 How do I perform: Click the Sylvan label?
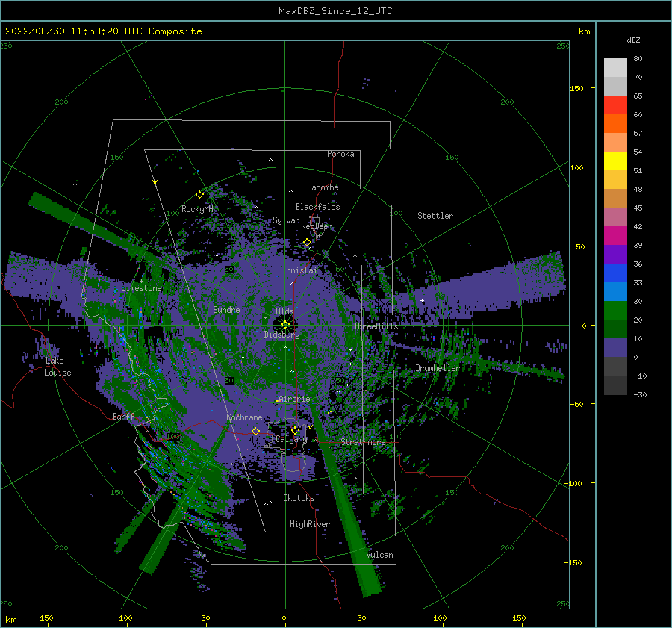click(286, 220)
